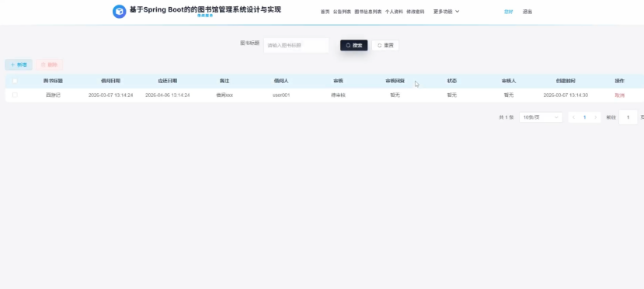This screenshot has height=289, width=644.
Task: Expand the 更多功能 dropdown menu
Action: 446,12
